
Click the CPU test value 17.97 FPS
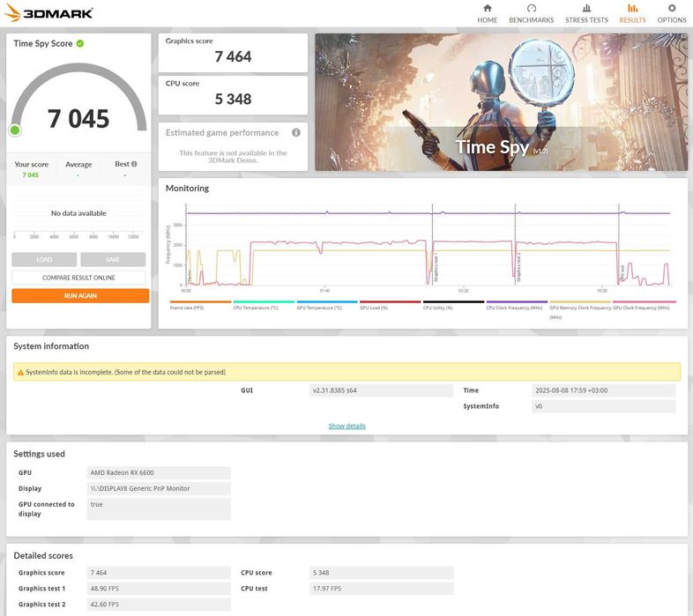coord(382,588)
